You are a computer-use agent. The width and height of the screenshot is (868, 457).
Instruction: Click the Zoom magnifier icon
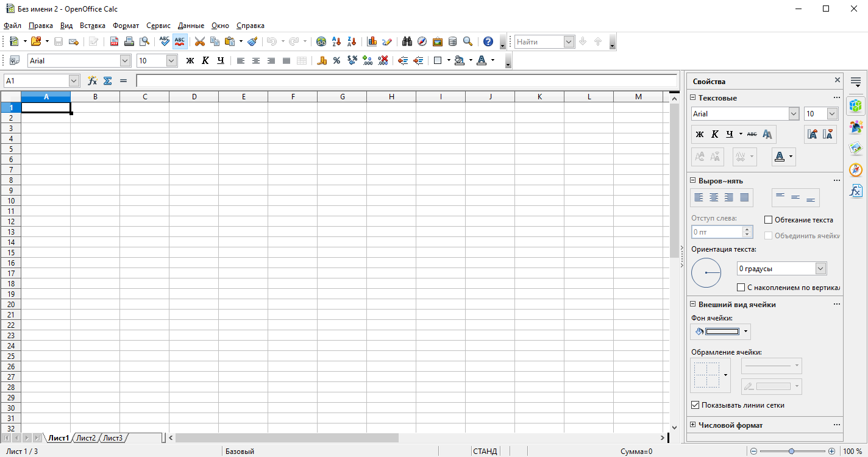468,41
